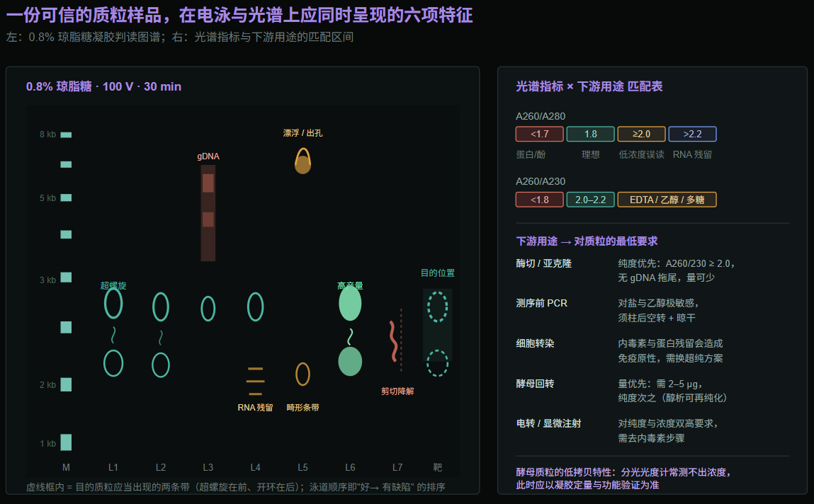Select the red wavy degraded strand in lane L7
814x504 pixels.
(x=393, y=340)
